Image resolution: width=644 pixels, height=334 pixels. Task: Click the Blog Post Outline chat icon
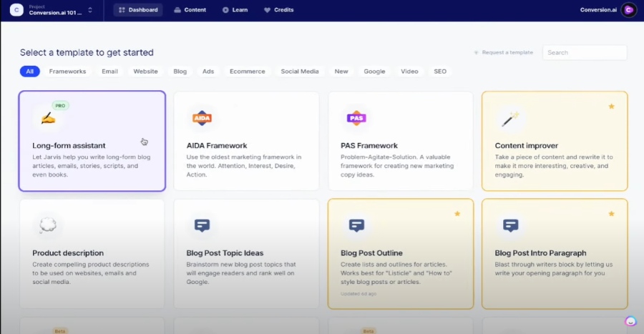(356, 225)
